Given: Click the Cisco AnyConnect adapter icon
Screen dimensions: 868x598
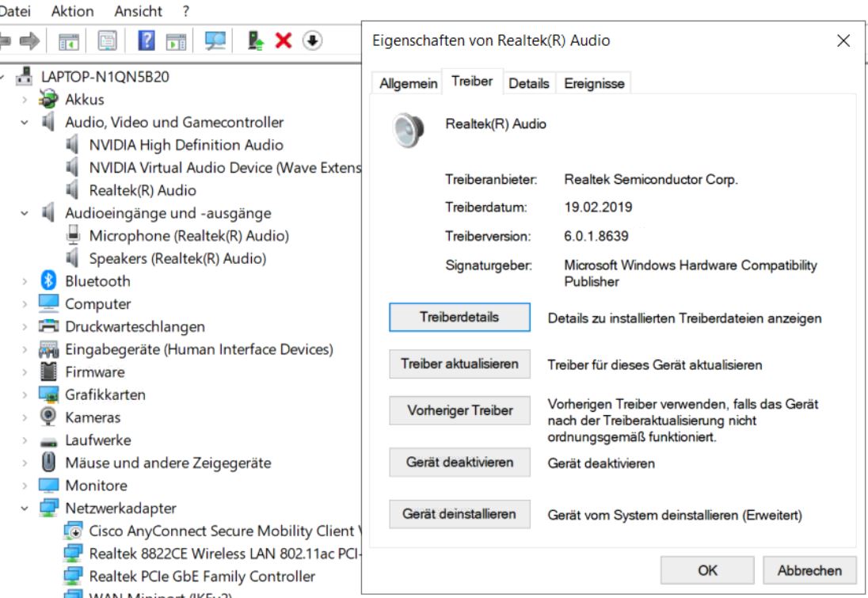Looking at the screenshot, I should [73, 531].
